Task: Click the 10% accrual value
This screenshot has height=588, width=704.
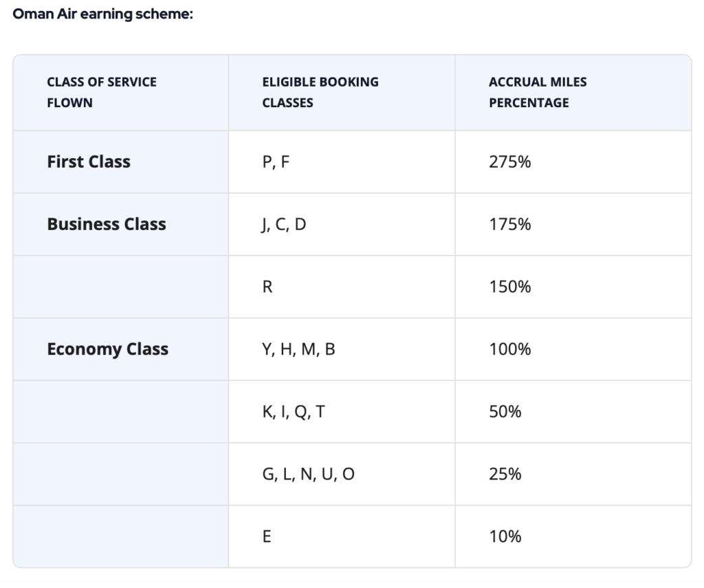Action: (505, 536)
